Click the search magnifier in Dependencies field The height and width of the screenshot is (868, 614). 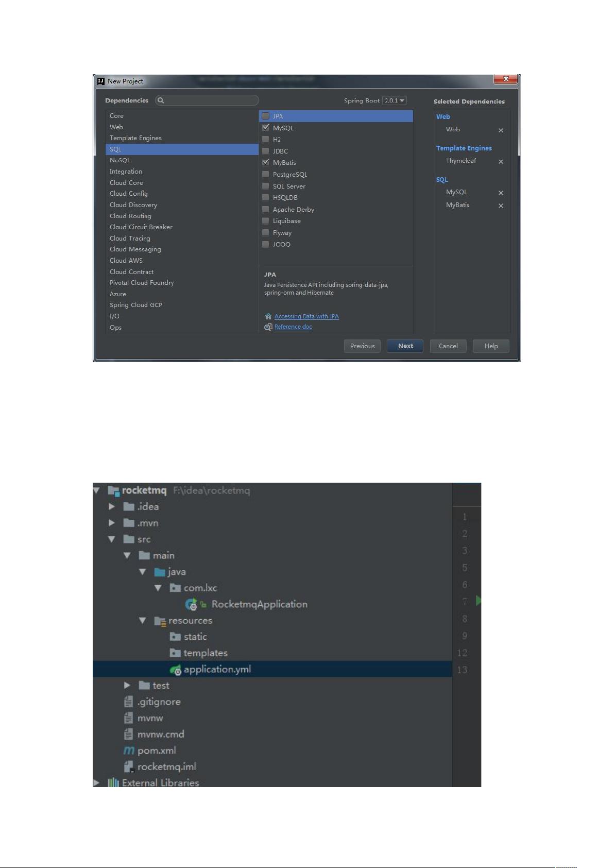click(161, 100)
